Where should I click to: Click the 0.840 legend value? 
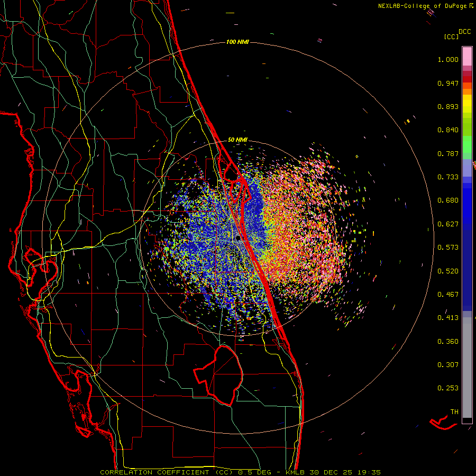(448, 130)
